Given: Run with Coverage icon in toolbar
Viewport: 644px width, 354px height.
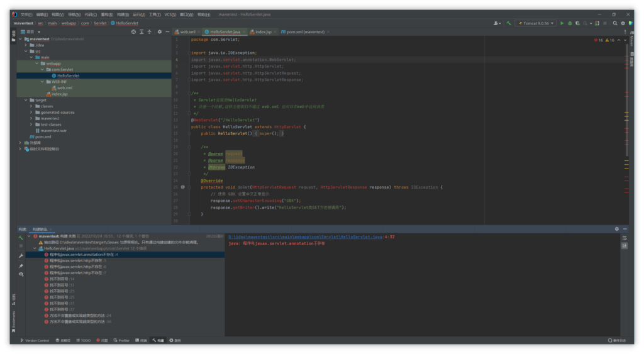Looking at the screenshot, I should (577, 23).
